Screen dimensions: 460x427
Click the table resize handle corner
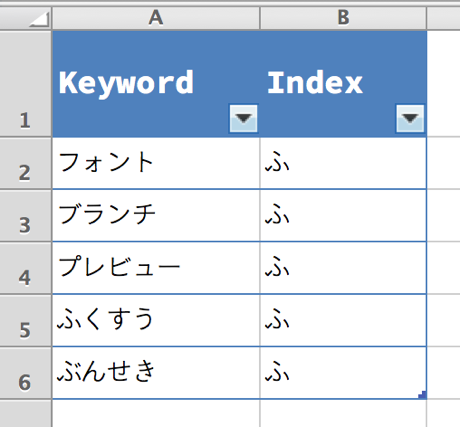coord(423,395)
